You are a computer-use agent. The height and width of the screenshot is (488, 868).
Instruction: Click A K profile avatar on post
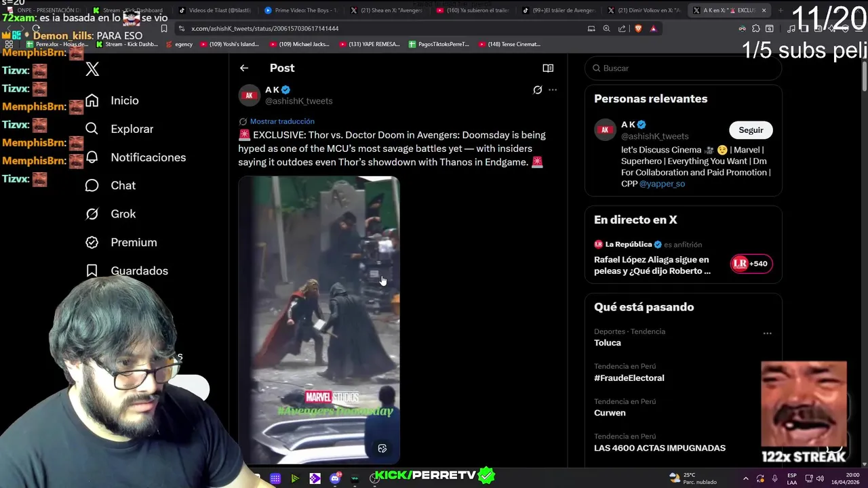click(250, 95)
